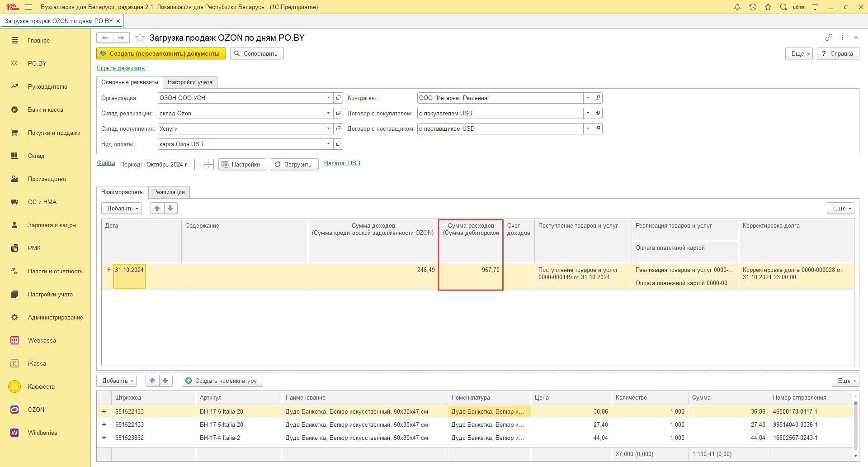The width and height of the screenshot is (868, 467).
Task: Expand the 31.10.2024 row tree node
Action: (x=108, y=270)
